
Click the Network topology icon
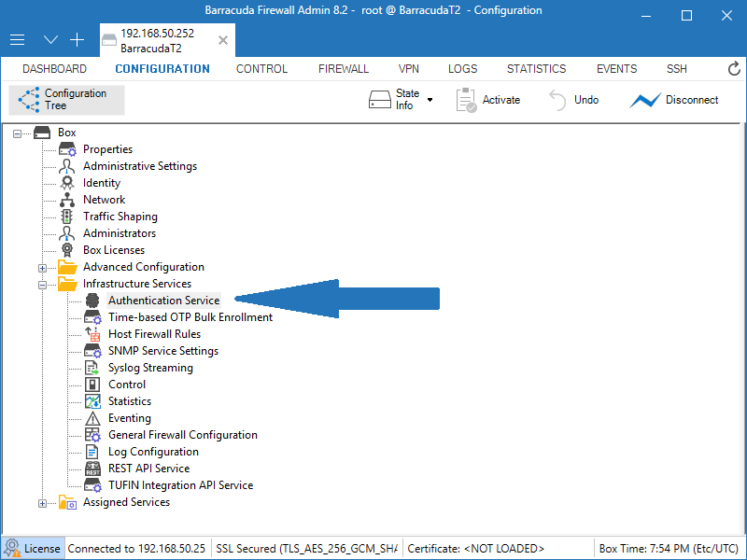pyautogui.click(x=67, y=200)
